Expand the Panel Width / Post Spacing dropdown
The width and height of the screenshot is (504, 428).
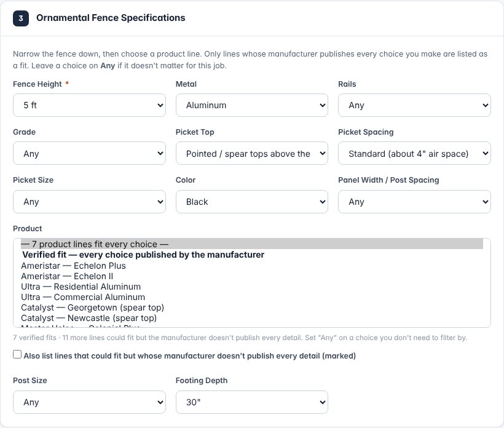(414, 202)
